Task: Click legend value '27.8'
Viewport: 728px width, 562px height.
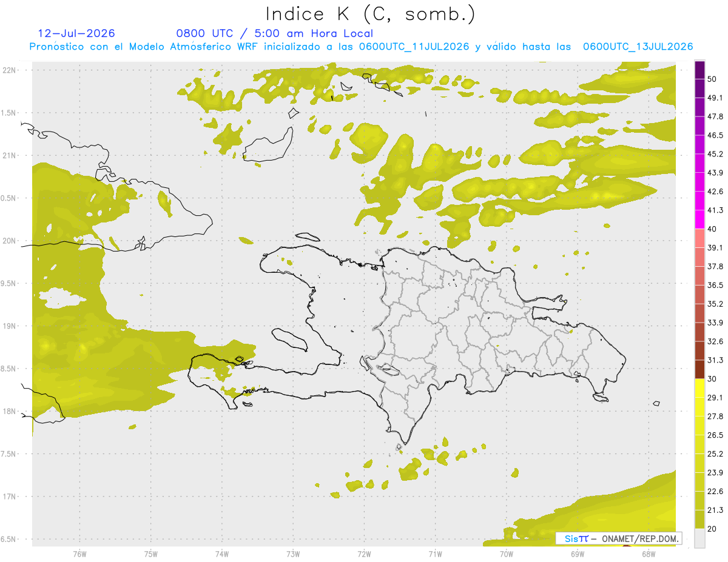Action: [x=715, y=416]
